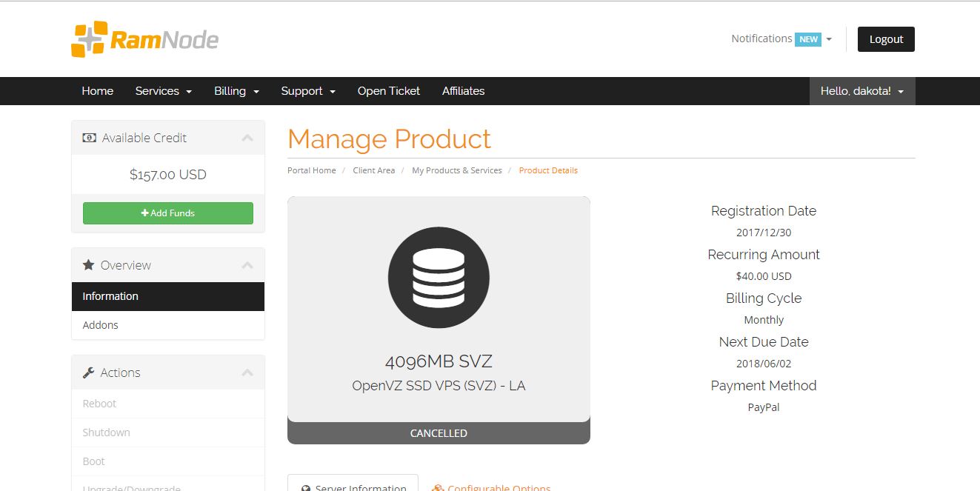Click the database stack product icon
980x491 pixels.
coord(439,278)
